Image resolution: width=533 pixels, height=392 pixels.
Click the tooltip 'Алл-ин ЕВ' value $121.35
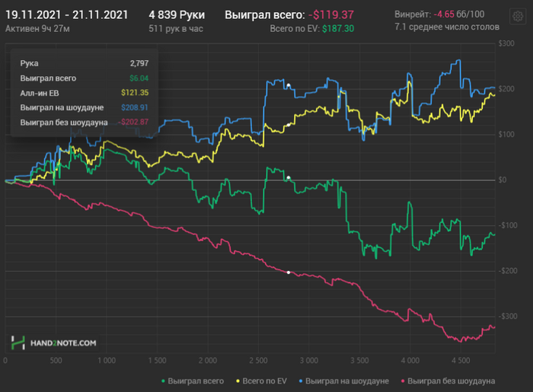(x=135, y=93)
